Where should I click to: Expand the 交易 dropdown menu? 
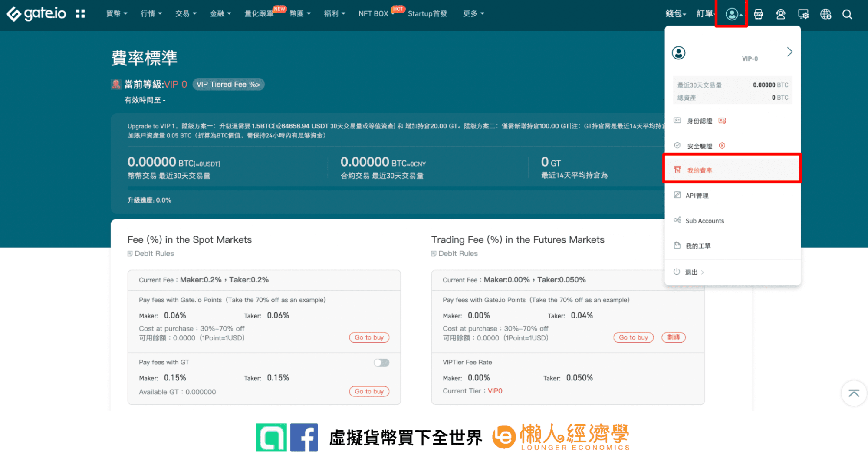click(x=186, y=14)
